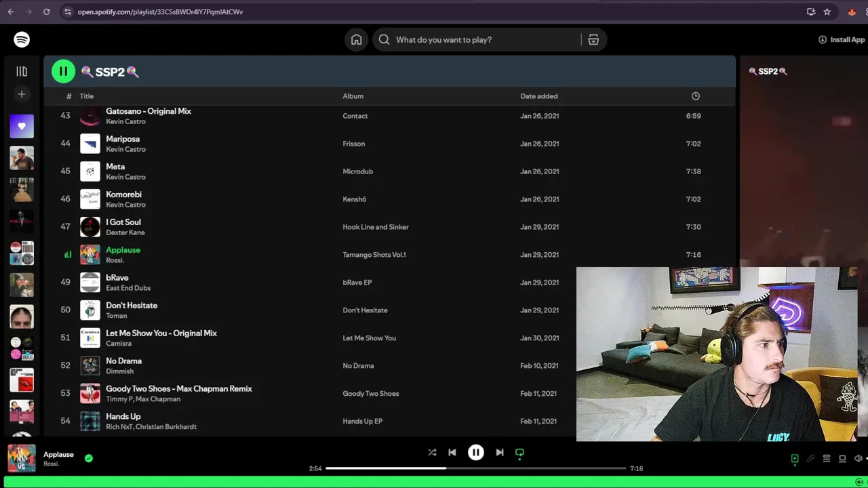
Task: Select the track titled 'Komorebi'
Action: [x=123, y=195]
